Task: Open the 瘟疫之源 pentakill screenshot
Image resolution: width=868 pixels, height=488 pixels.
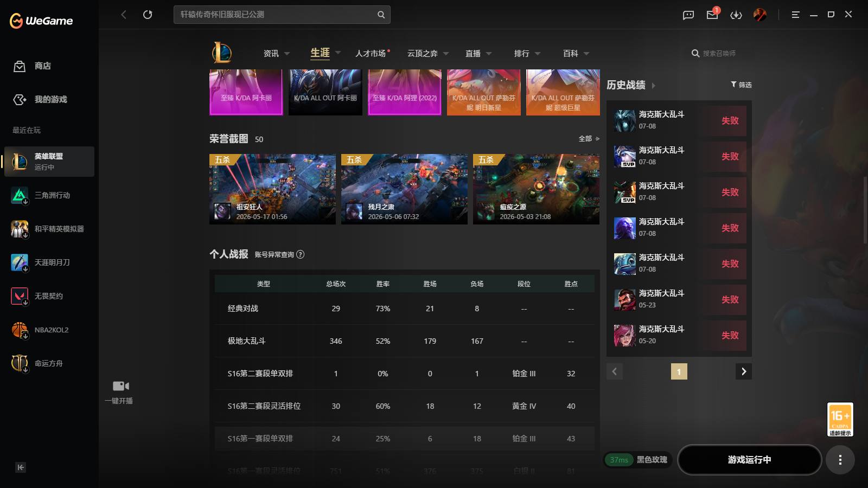Action: pyautogui.click(x=537, y=189)
